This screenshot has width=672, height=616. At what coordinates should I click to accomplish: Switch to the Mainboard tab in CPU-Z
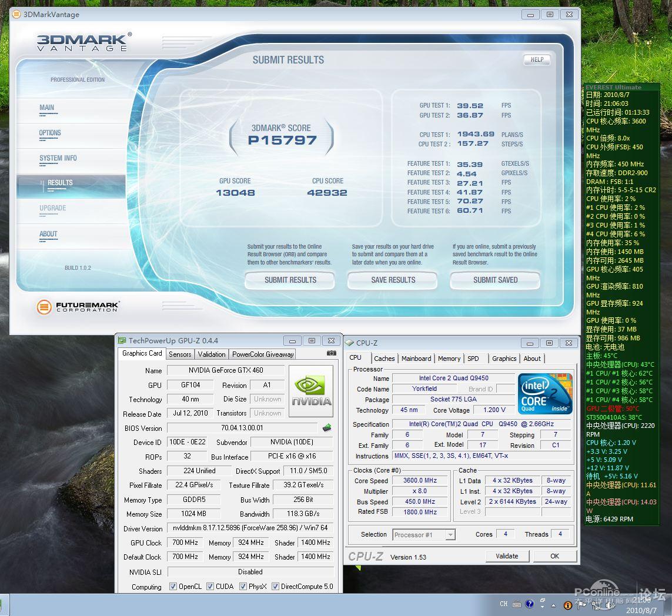416,359
